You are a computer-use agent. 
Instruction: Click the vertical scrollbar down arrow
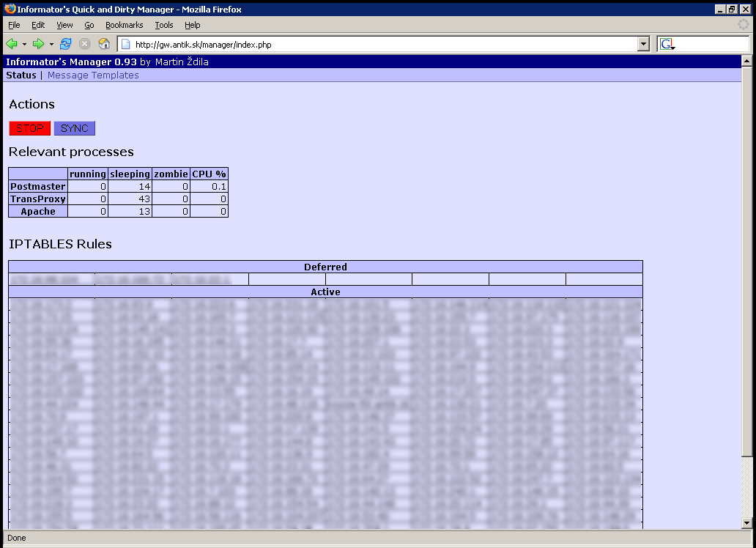[746, 522]
